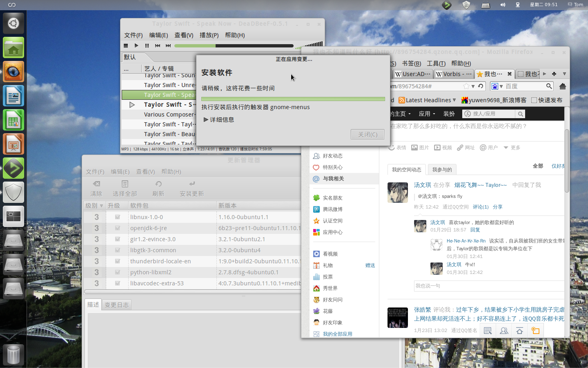Image resolution: width=588 pixels, height=368 pixels.
Task: Switch to the 变更日志 tab
Action: (117, 305)
